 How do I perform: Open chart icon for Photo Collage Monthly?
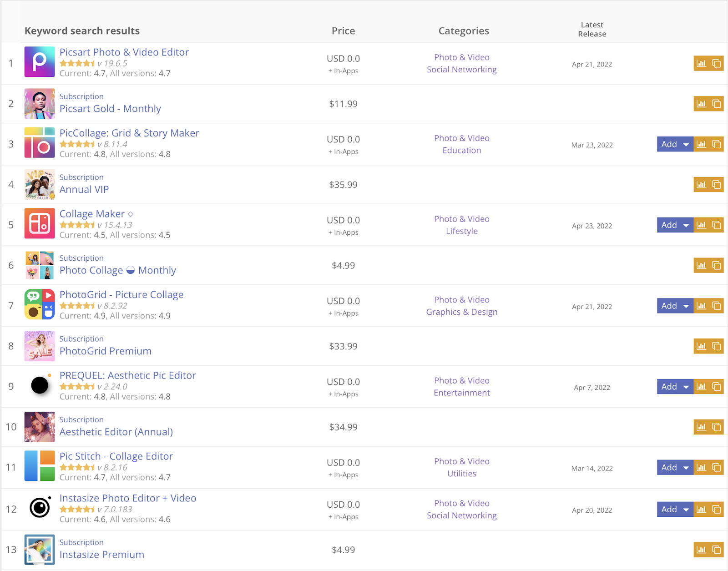click(701, 265)
